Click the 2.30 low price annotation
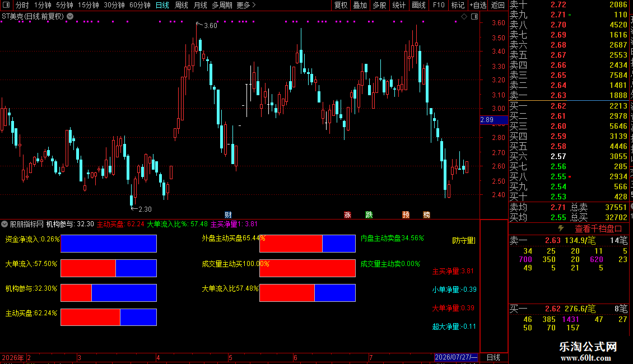The height and width of the screenshot is (364, 633). [145, 209]
